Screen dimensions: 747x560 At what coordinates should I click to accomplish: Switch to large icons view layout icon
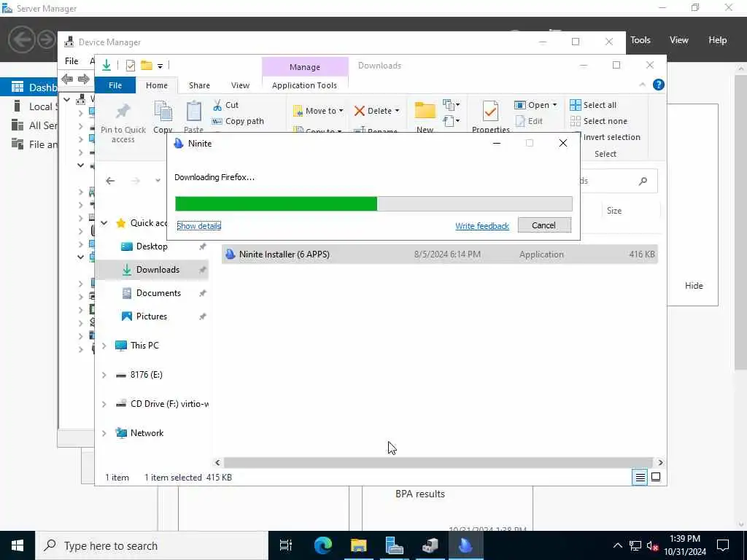click(656, 477)
